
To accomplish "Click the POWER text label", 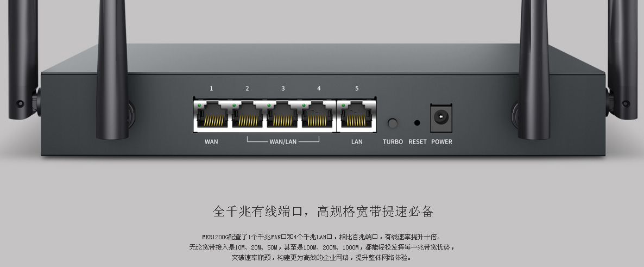I will click(x=441, y=142).
